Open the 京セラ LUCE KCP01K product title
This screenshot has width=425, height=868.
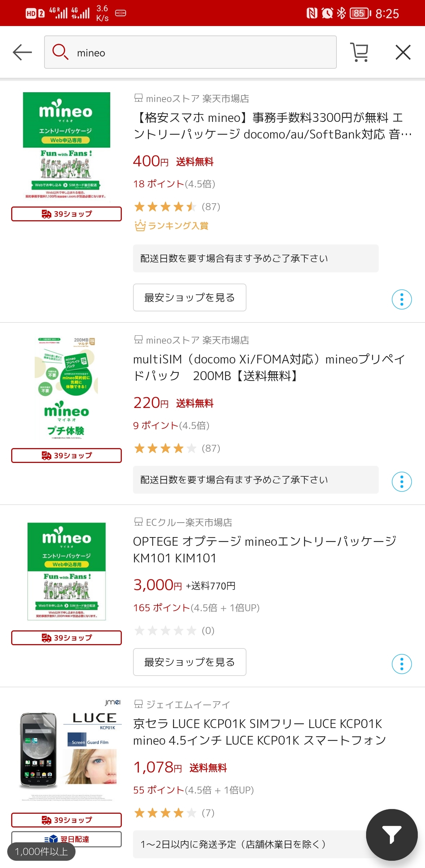point(259,732)
